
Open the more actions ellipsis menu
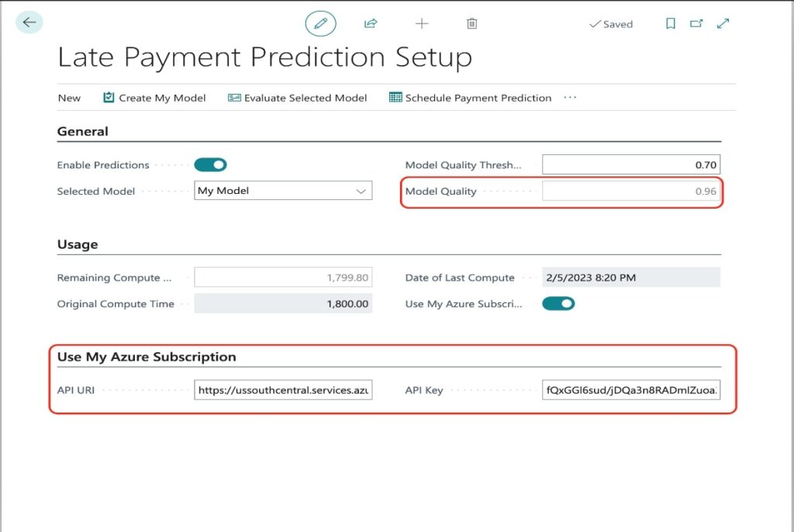[x=570, y=97]
